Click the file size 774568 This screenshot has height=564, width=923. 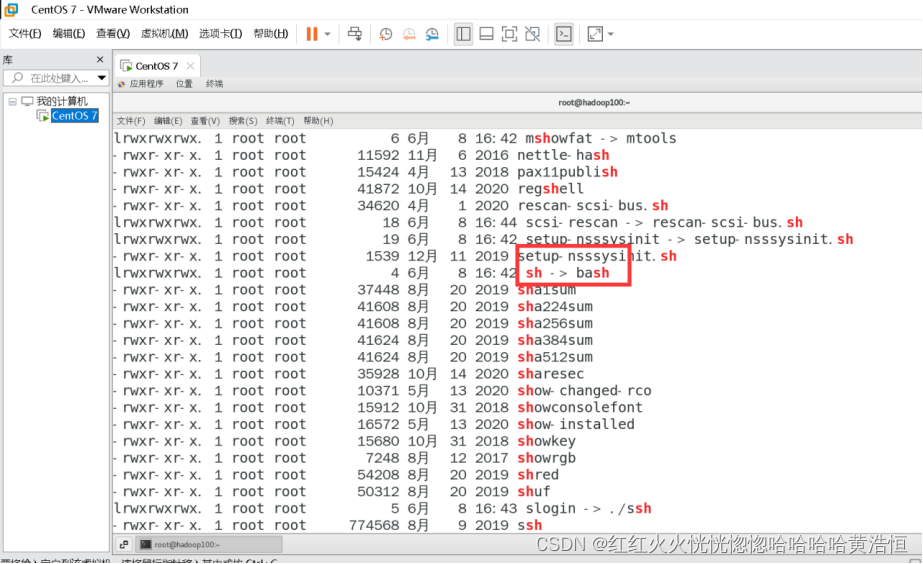coord(374,525)
